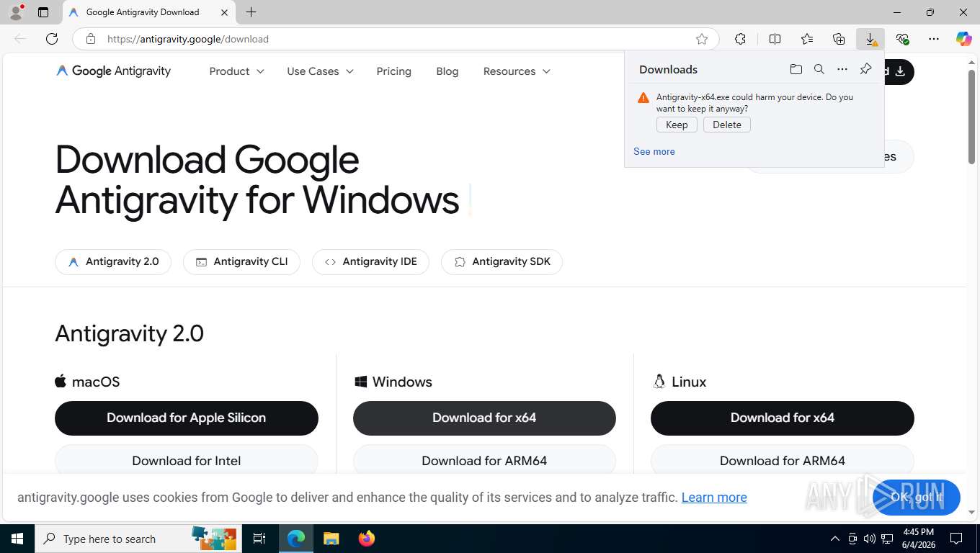Select the Antigravity SDK chip
This screenshot has width=980, height=553.
(x=502, y=261)
